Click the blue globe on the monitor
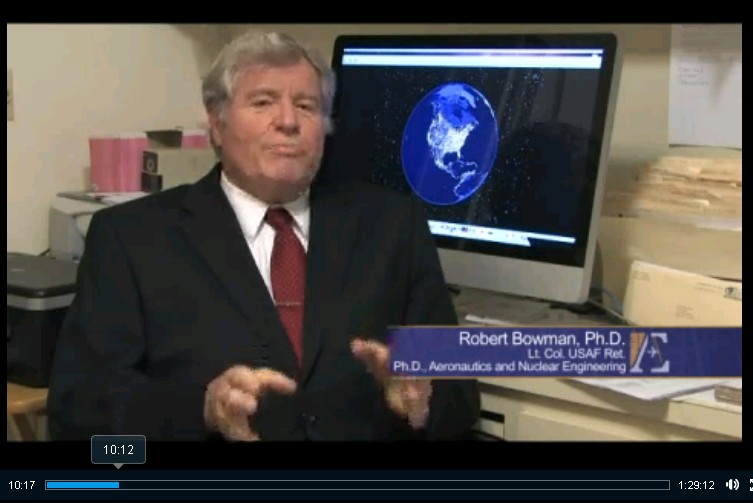753x503 pixels. click(x=449, y=143)
